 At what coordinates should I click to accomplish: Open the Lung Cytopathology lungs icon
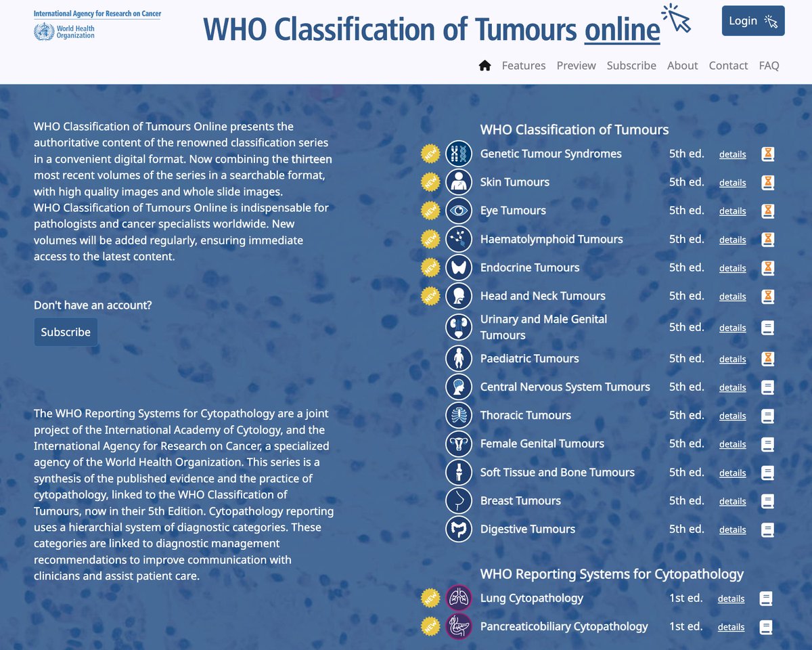459,598
